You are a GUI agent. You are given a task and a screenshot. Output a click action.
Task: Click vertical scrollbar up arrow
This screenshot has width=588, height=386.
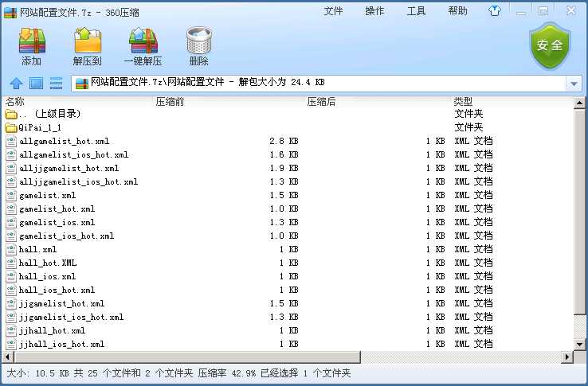(x=580, y=103)
